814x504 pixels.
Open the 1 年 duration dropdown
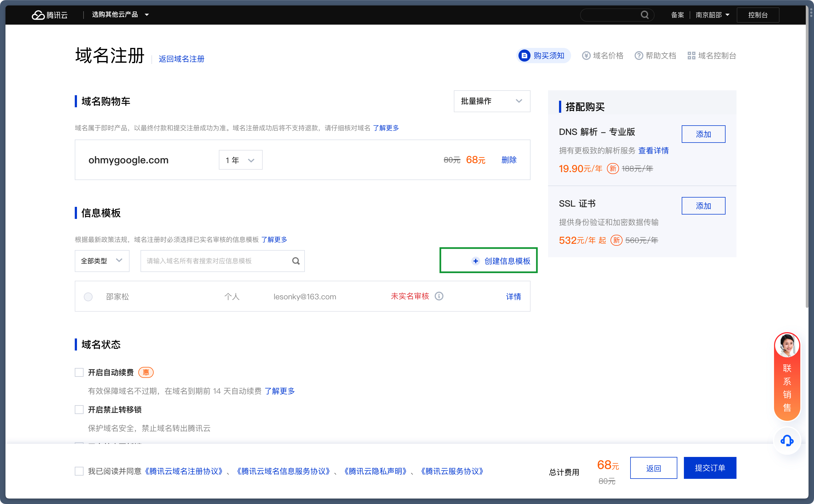point(240,160)
